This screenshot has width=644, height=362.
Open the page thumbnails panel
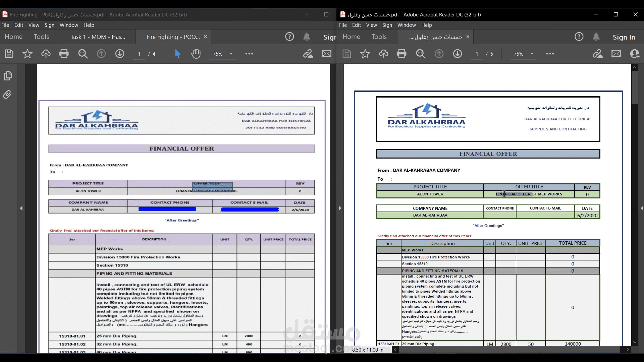[x=8, y=76]
